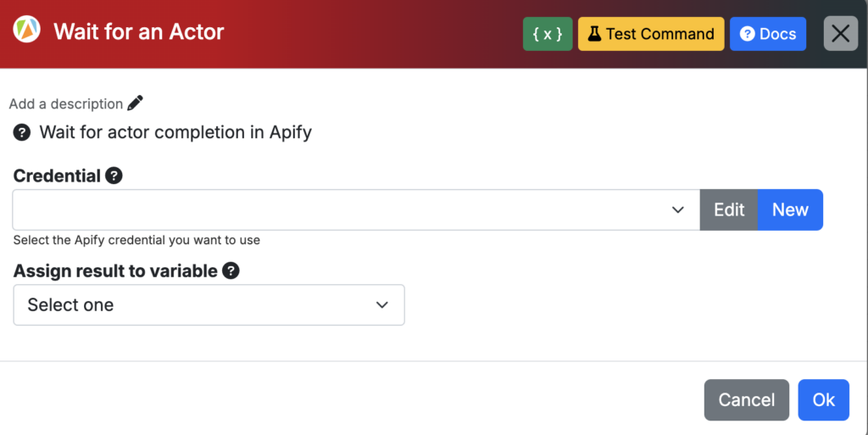Click the question icon on Docs button
Screen dimensions: 868x435
pos(748,34)
